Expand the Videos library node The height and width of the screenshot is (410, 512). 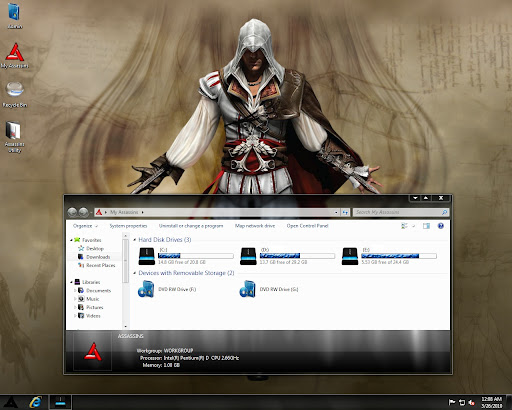click(75, 316)
